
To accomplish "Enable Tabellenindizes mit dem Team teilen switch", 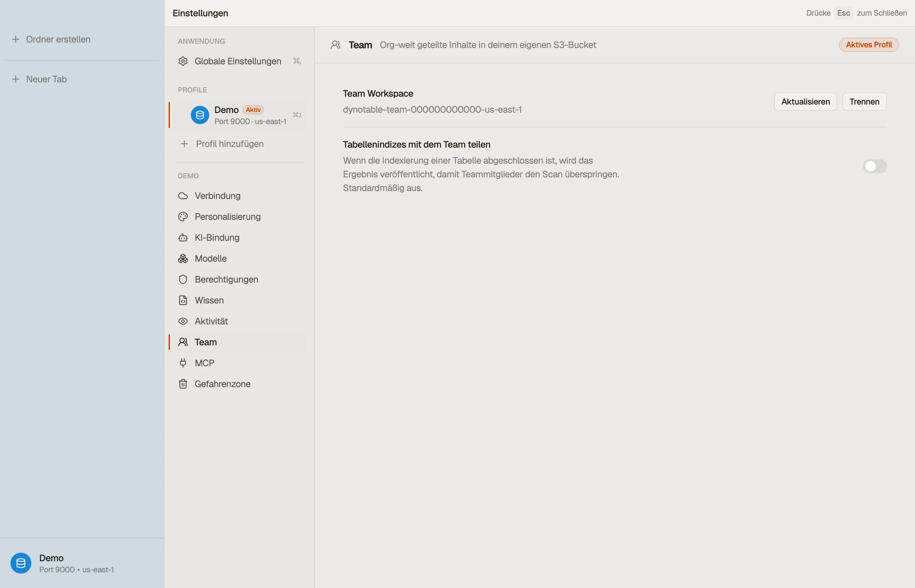I will [x=874, y=167].
